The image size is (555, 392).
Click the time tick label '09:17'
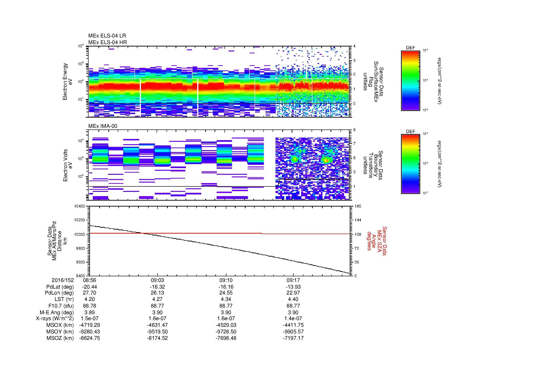point(293,280)
